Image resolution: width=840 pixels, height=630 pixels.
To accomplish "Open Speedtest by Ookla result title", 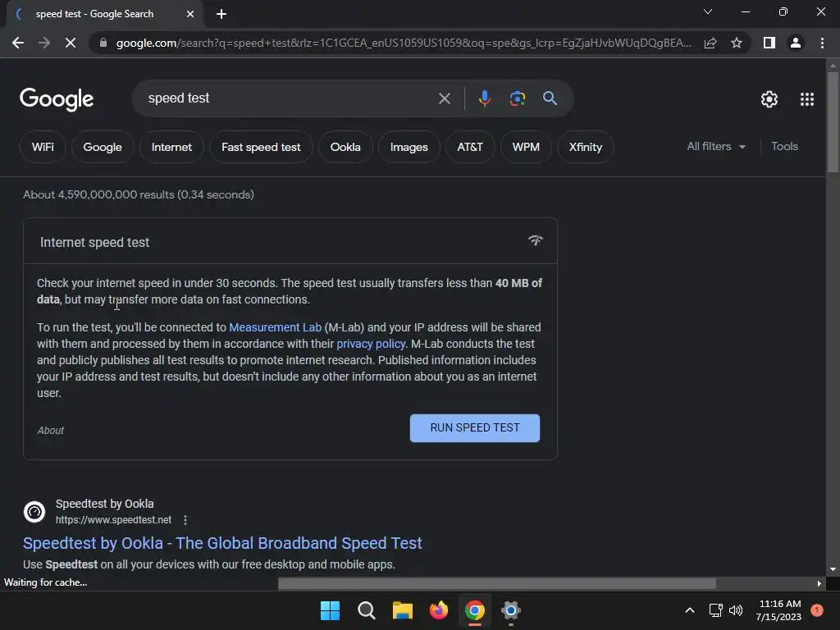I will (222, 543).
